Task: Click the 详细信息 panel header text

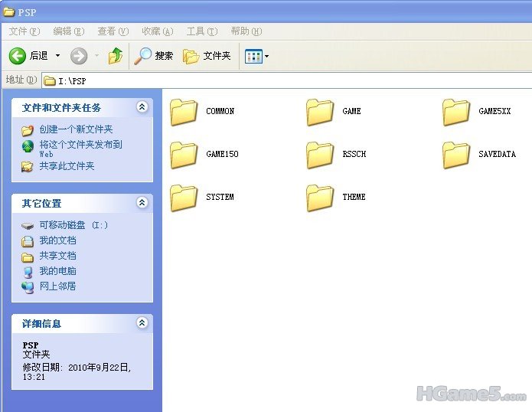Action: click(x=42, y=323)
